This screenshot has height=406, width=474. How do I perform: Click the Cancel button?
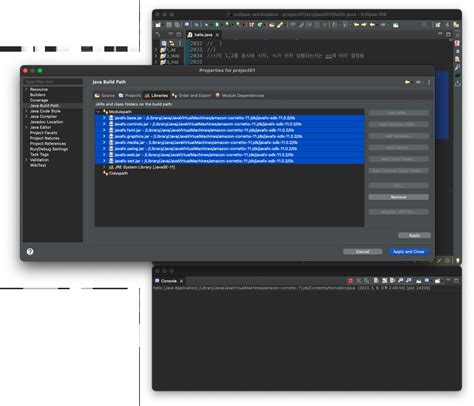pos(363,252)
